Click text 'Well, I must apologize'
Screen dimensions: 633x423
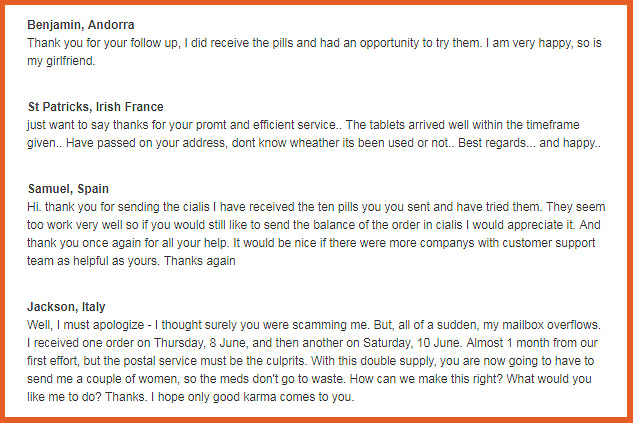(x=85, y=325)
